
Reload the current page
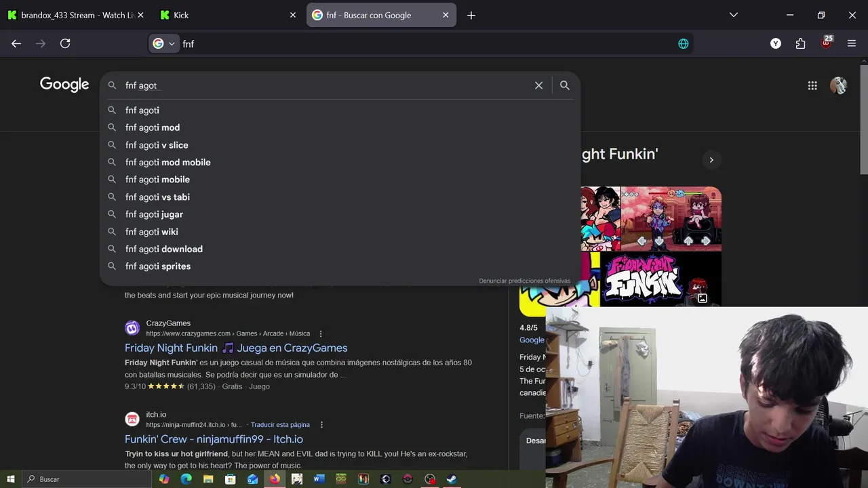point(65,43)
